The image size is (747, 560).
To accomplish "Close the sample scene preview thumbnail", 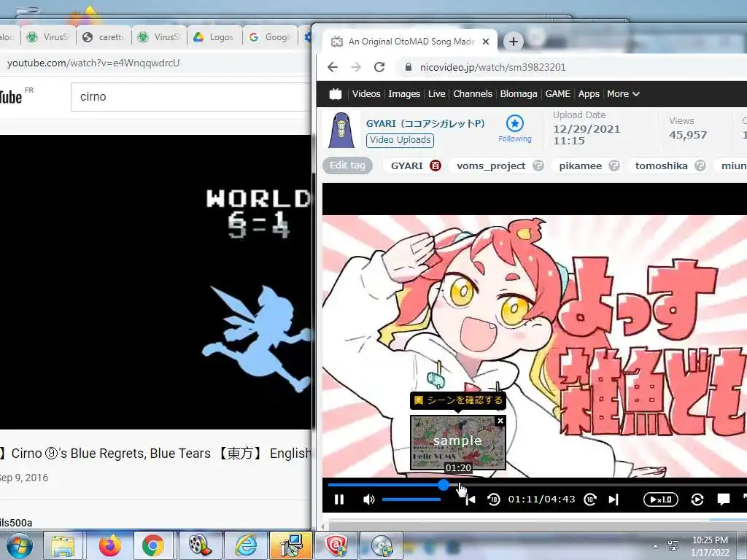I will (500, 421).
